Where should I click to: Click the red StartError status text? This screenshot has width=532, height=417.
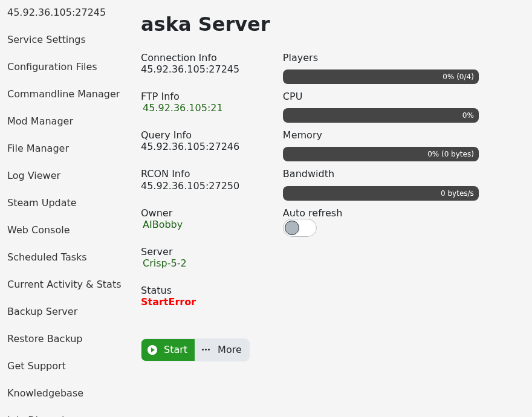[x=168, y=302]
